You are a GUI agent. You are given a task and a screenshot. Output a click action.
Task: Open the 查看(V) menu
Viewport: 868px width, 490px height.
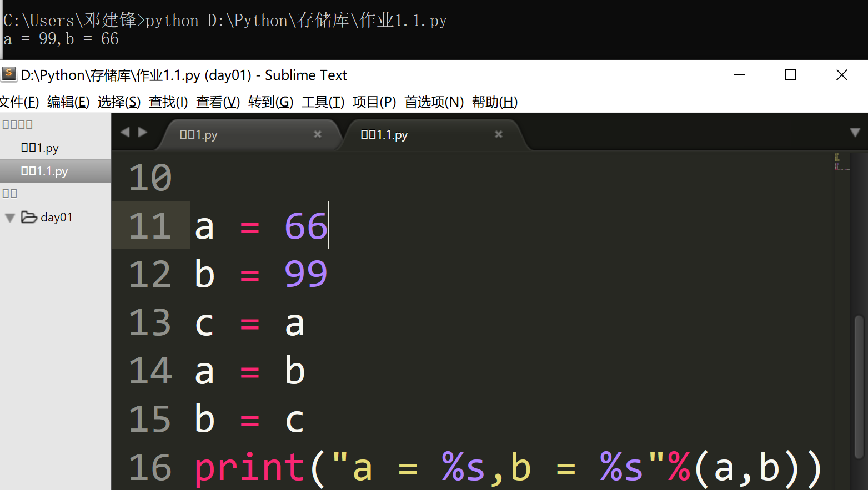217,102
